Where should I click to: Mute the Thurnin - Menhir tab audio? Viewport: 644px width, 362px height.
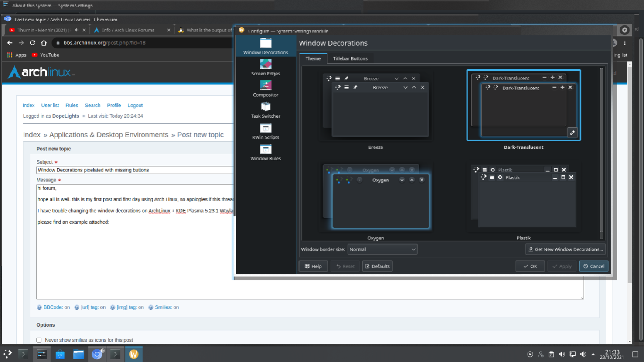pos(76,30)
